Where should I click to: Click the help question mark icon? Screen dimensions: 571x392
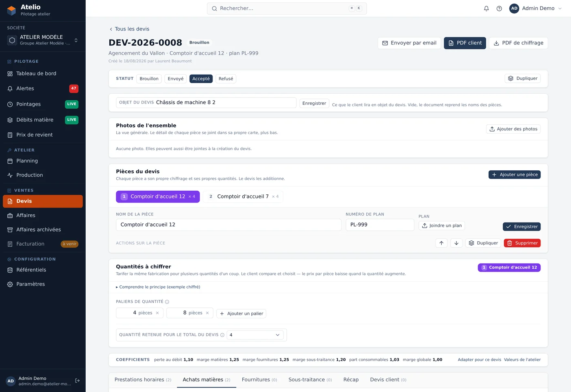click(499, 9)
